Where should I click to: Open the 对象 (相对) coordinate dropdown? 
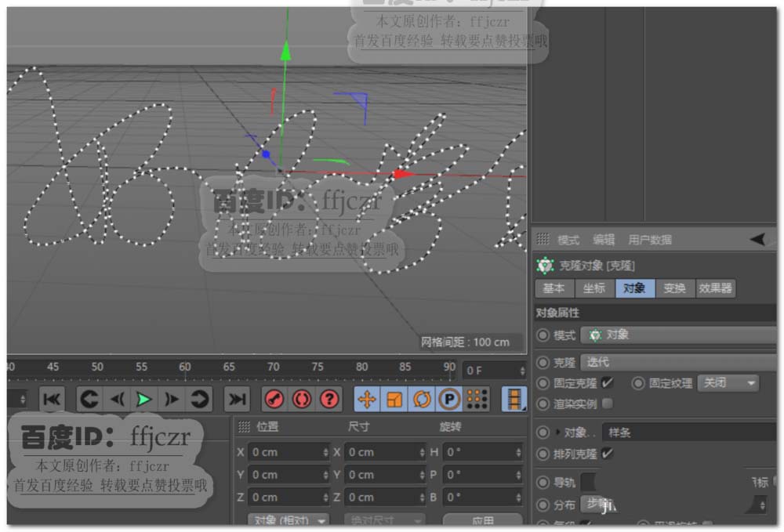tap(289, 519)
